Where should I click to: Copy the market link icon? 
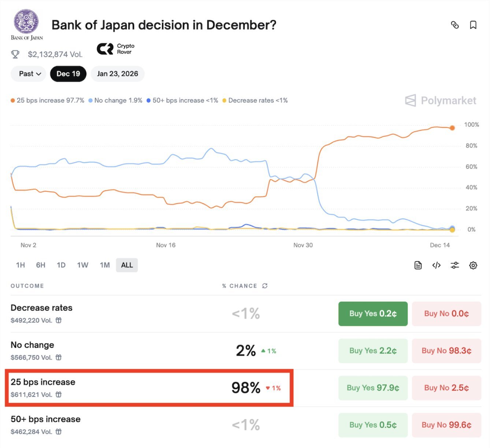pyautogui.click(x=455, y=25)
